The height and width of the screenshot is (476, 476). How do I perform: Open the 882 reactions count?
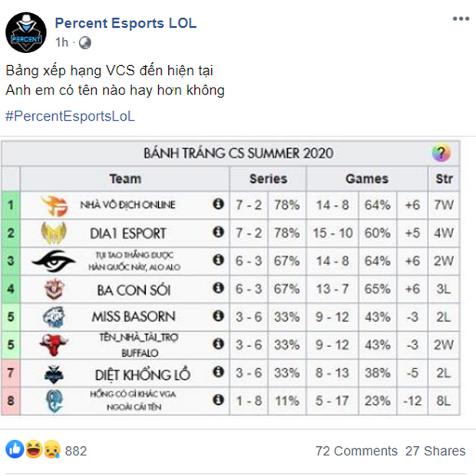[76, 451]
